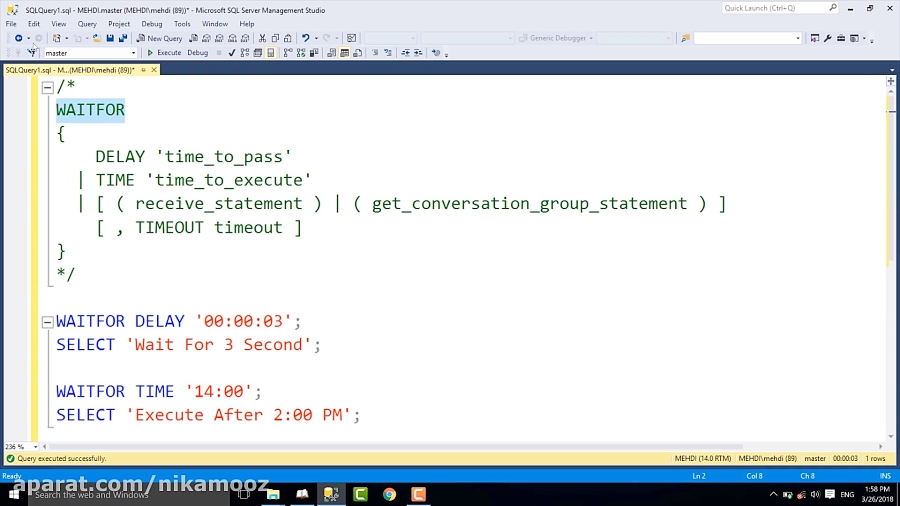The height and width of the screenshot is (506, 900).
Task: Click the Windows Start button
Action: [13, 494]
